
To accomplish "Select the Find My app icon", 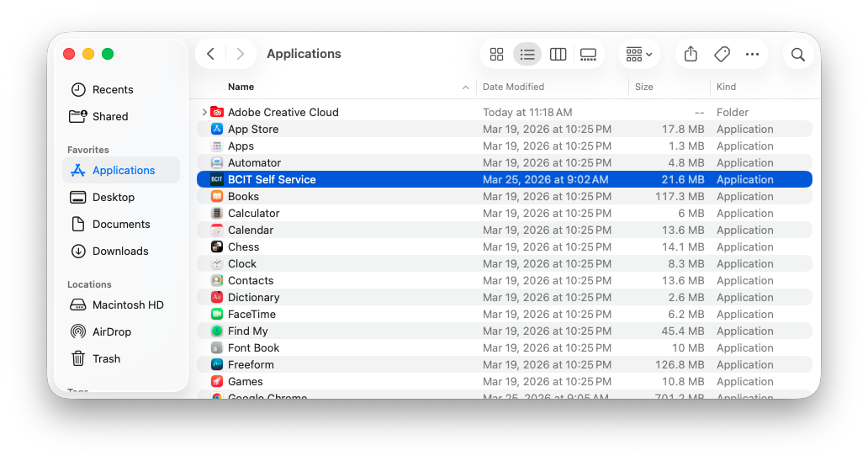I will coord(217,331).
